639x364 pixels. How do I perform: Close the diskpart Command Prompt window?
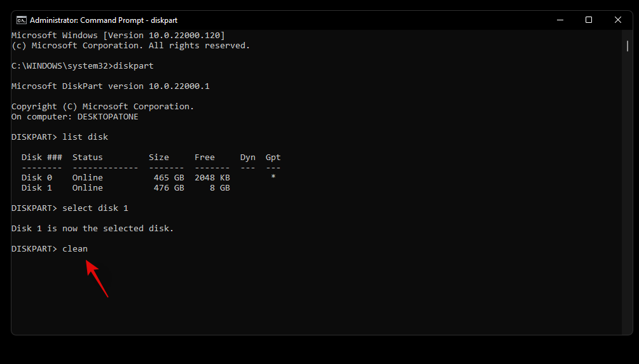618,20
